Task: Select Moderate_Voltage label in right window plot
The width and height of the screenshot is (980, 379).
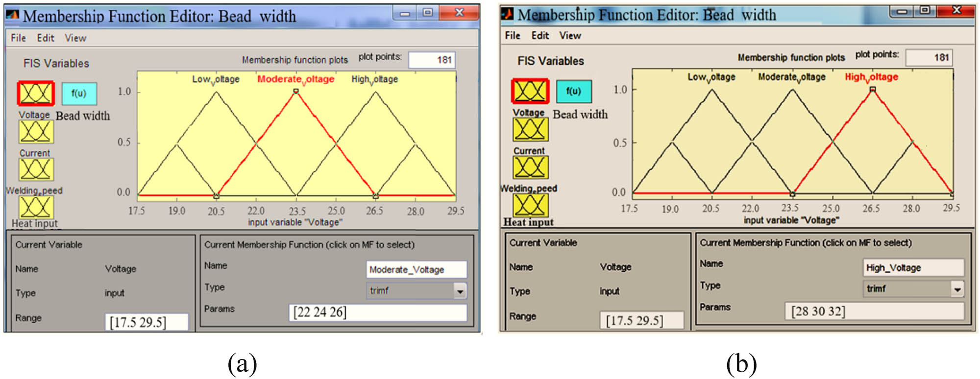Action: [792, 77]
